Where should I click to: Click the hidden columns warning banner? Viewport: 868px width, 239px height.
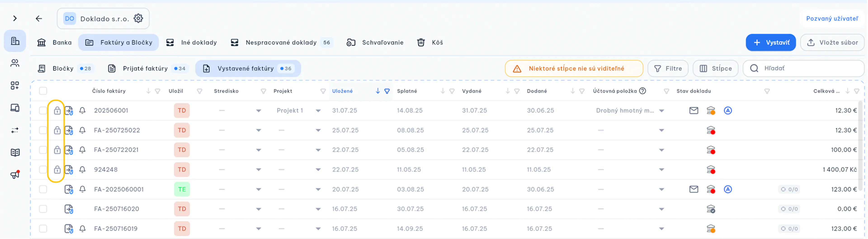(574, 69)
